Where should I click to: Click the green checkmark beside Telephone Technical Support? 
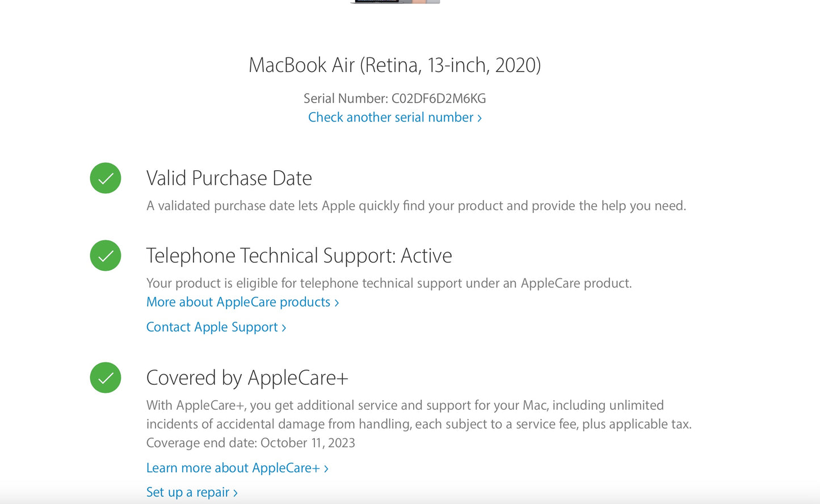click(x=106, y=255)
